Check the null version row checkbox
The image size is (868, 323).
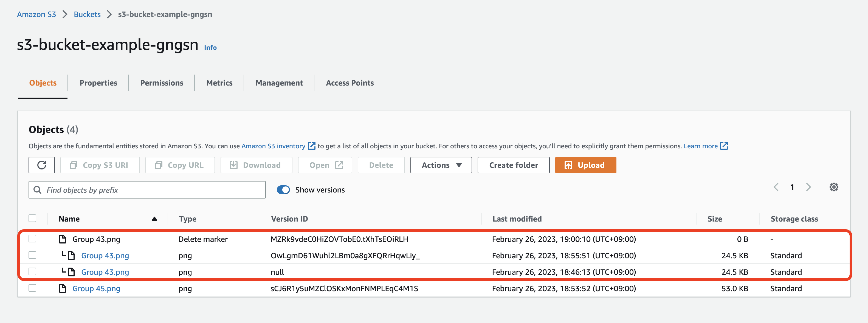point(32,271)
